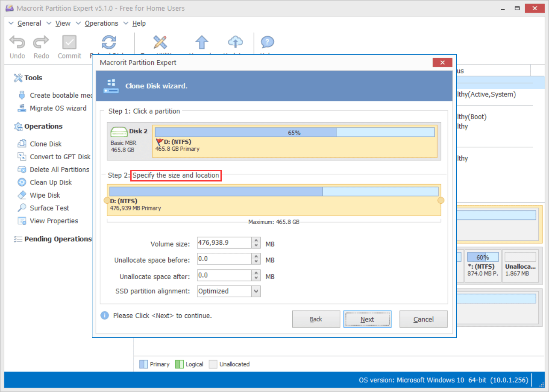Close the Clone Disk wizard dialog

point(442,63)
